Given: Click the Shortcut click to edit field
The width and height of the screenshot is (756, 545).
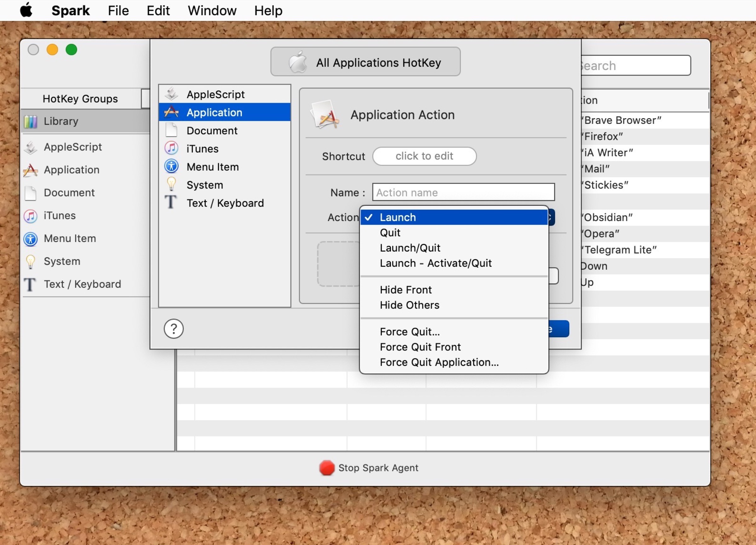Looking at the screenshot, I should click(x=424, y=156).
